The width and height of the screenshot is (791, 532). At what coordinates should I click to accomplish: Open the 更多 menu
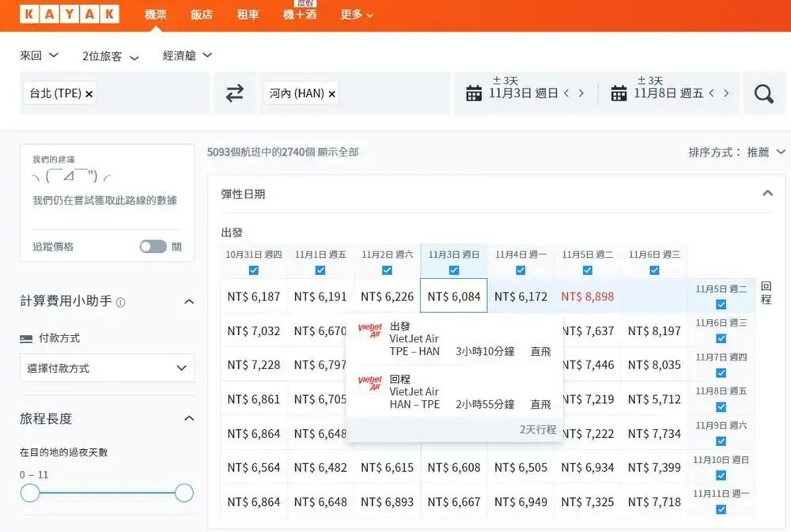point(357,15)
